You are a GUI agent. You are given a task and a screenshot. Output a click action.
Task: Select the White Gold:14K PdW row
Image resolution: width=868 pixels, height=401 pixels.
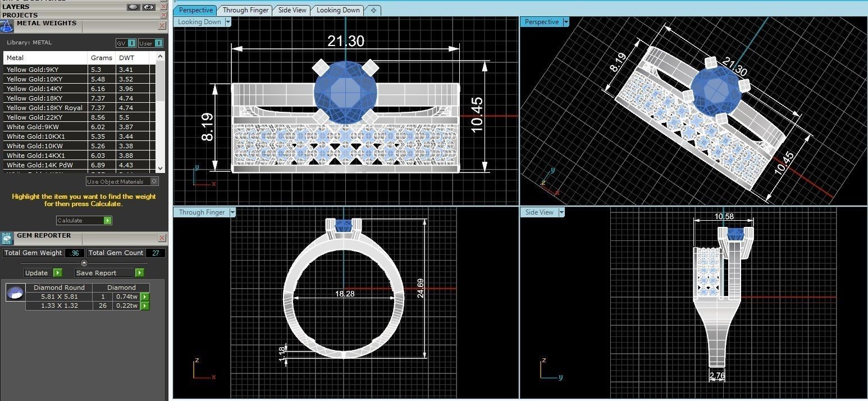(78, 165)
